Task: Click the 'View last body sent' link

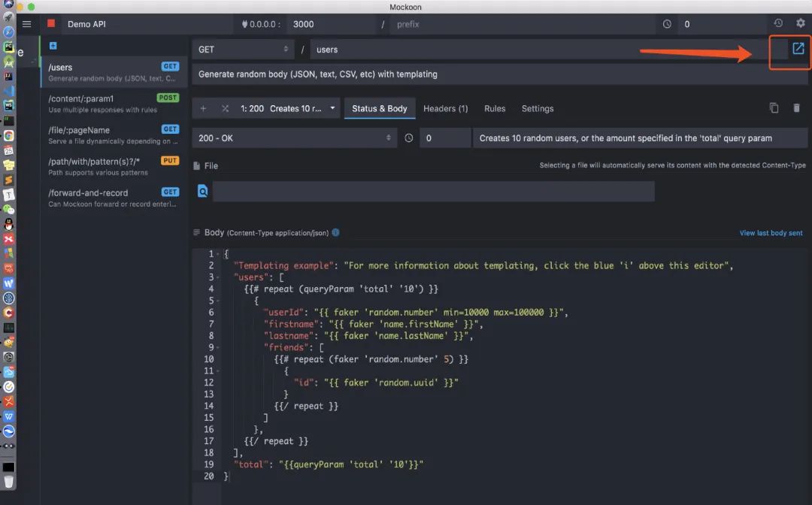Action: coord(771,233)
